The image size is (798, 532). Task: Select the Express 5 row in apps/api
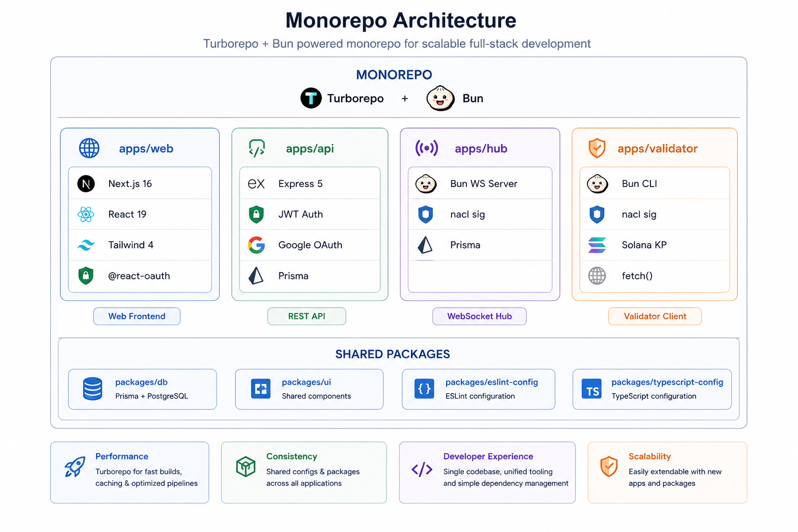[x=310, y=183]
